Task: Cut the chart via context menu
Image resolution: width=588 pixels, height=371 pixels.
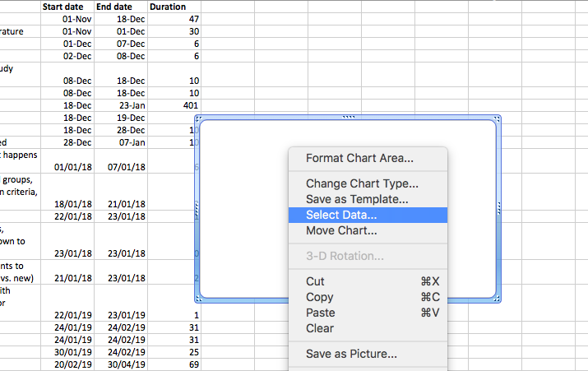Action: click(315, 281)
